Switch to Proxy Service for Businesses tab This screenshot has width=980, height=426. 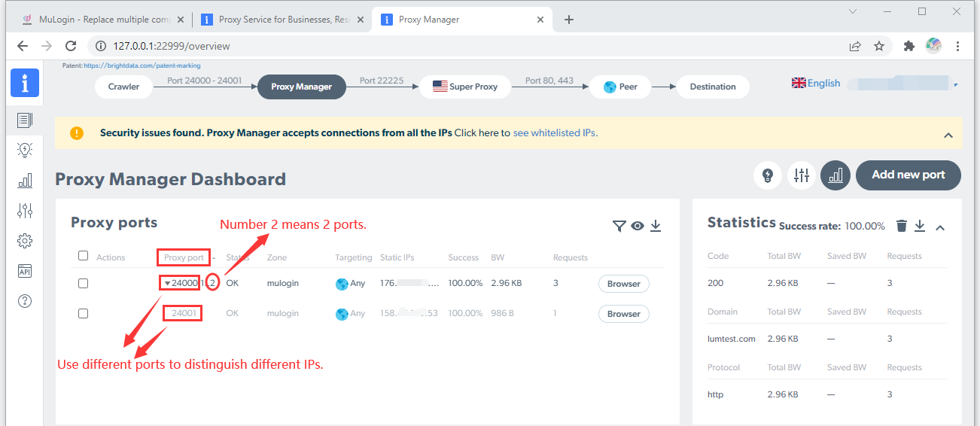[x=283, y=20]
